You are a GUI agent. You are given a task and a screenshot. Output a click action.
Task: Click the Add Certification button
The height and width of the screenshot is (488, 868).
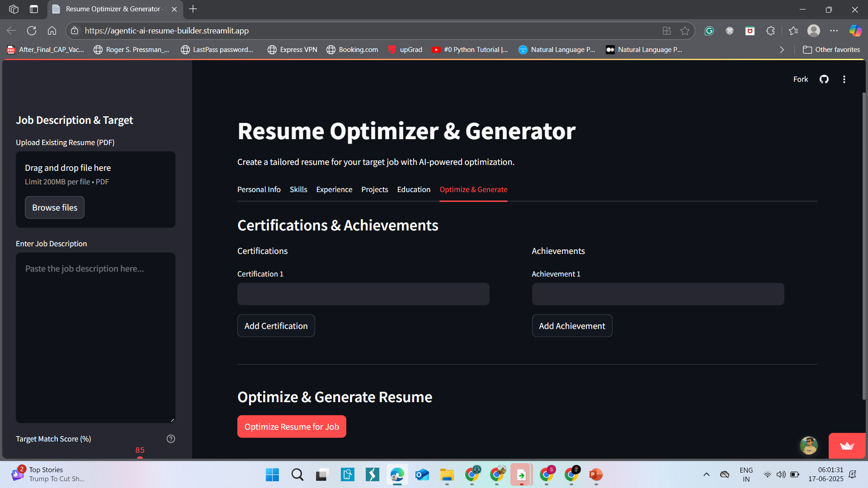pos(276,326)
